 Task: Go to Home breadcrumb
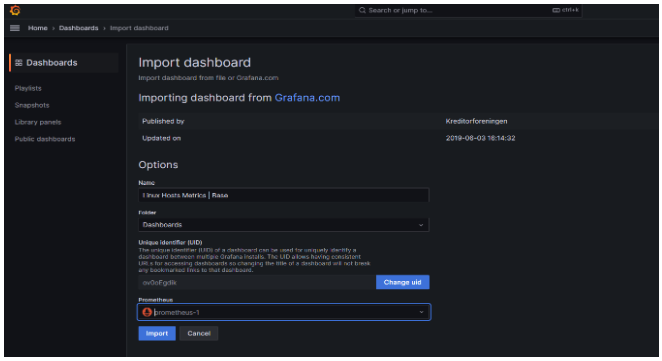(x=38, y=28)
